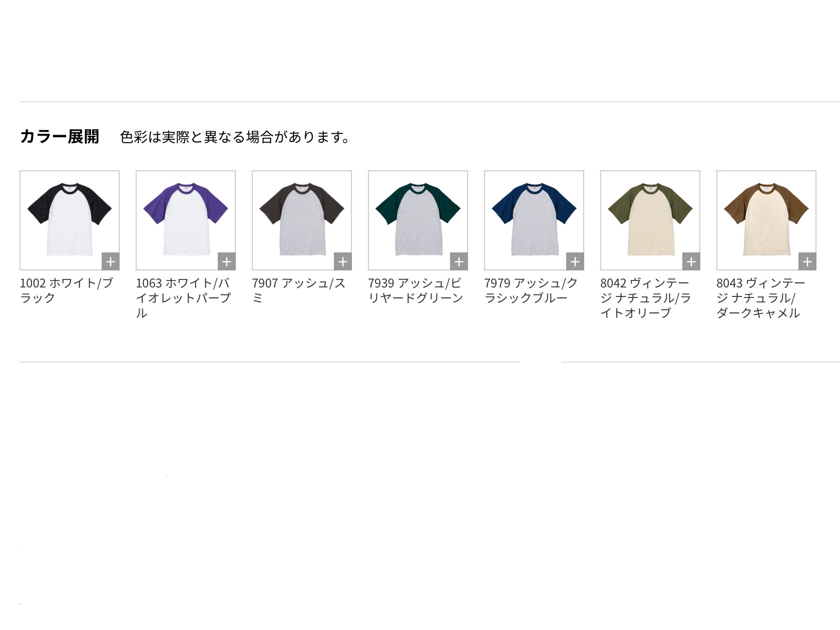This screenshot has height=630, width=840.
Task: Choose the ash and sumi shirt image
Action: tap(302, 220)
